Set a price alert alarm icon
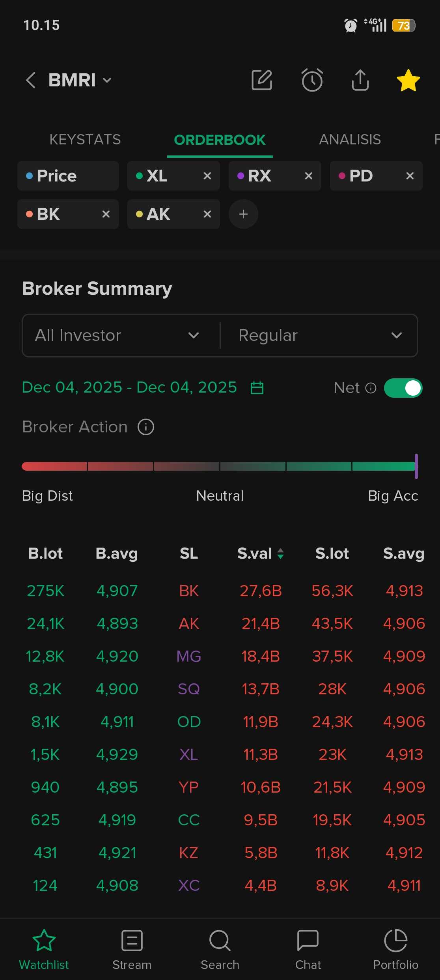Image resolution: width=440 pixels, height=980 pixels. pyautogui.click(x=312, y=80)
